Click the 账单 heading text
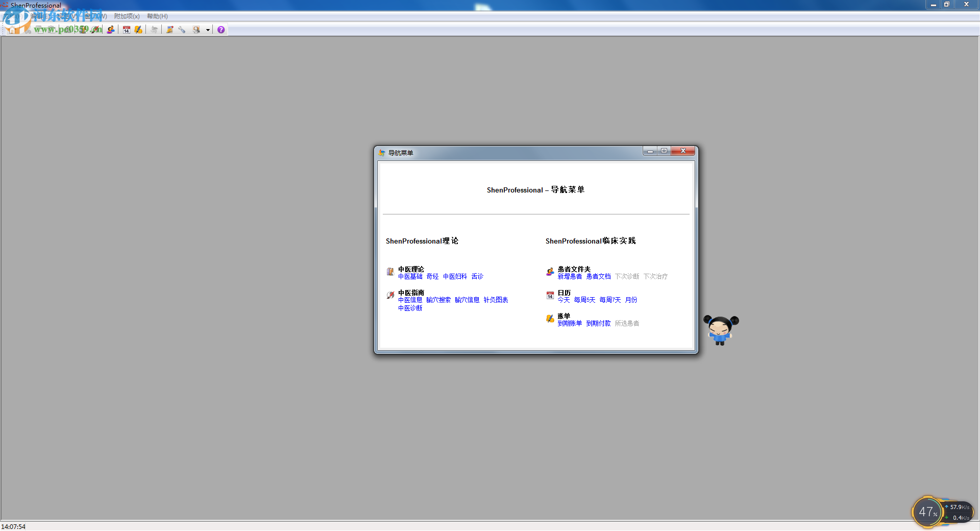Viewport: 980px width, 531px height. click(564, 316)
